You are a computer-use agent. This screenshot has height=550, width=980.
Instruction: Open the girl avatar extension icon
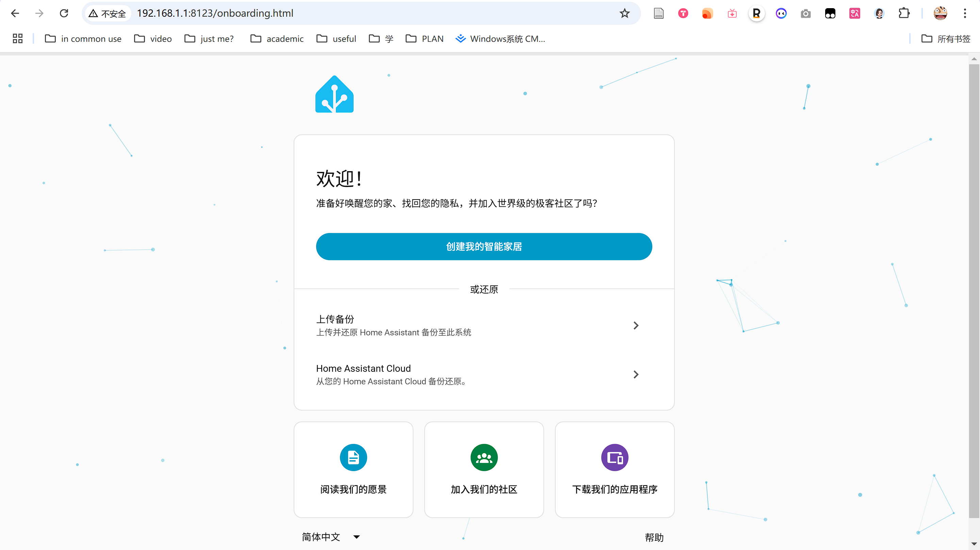(x=879, y=14)
